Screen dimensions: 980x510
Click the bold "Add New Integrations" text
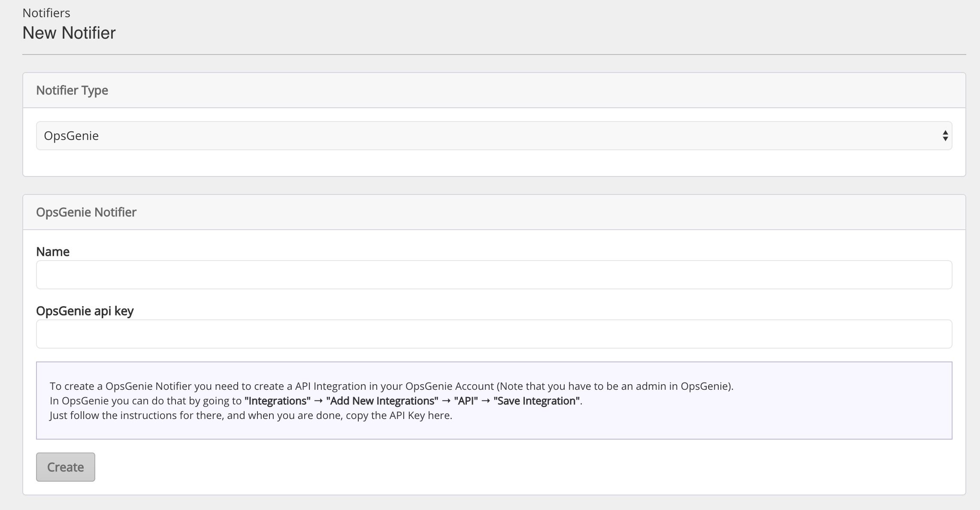click(x=382, y=401)
